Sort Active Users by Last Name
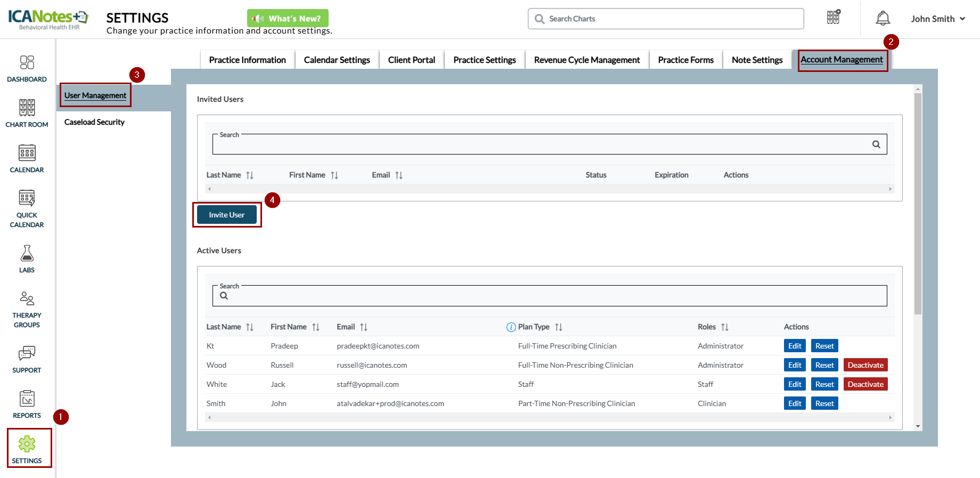This screenshot has height=478, width=980. coord(250,327)
